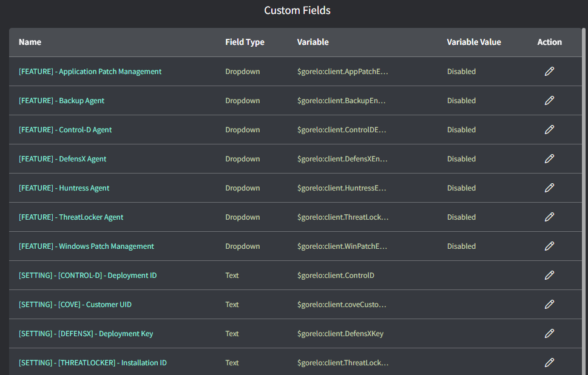Click the Custom Fields page title
The height and width of the screenshot is (375, 588).
pos(297,10)
